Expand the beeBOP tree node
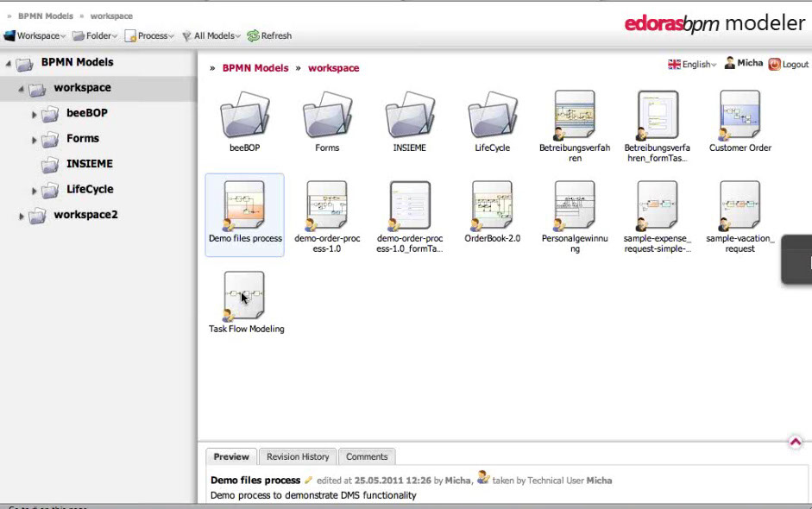Screen dimensions: 812x509 click(x=35, y=115)
